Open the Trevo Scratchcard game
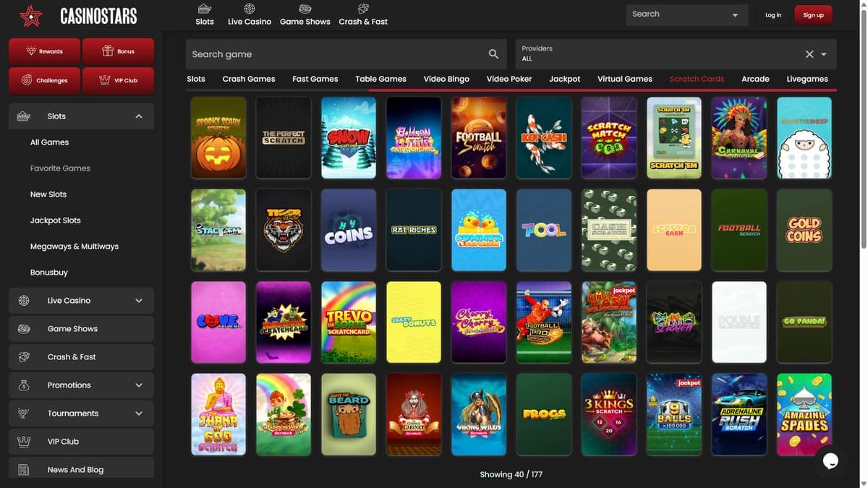The image size is (868, 488). coord(349,322)
